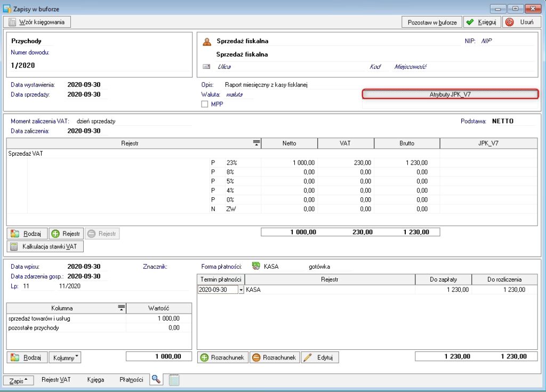Click the address card icon next to Ulica
The width and height of the screenshot is (546, 392).
pos(207,67)
